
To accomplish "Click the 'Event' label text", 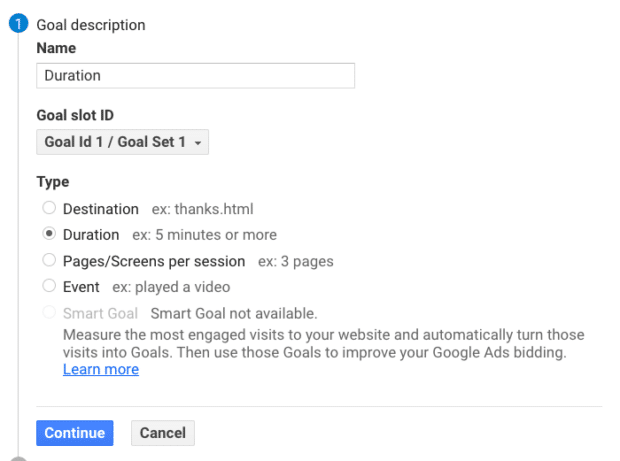I will [82, 287].
